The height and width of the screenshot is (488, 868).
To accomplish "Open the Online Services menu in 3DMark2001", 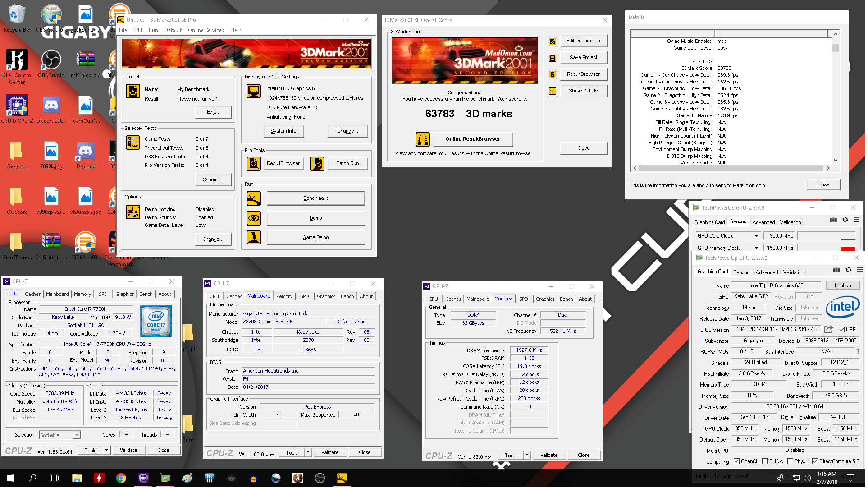I will pyautogui.click(x=206, y=31).
